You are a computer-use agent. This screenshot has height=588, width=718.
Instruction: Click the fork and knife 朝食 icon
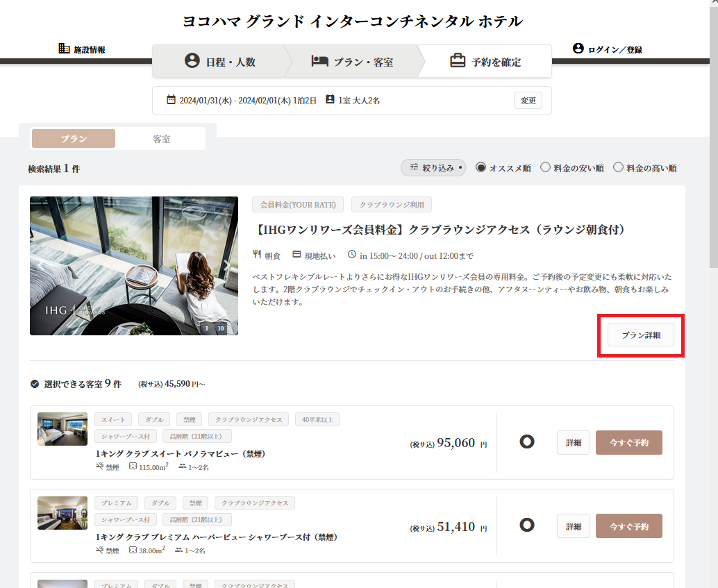click(257, 254)
